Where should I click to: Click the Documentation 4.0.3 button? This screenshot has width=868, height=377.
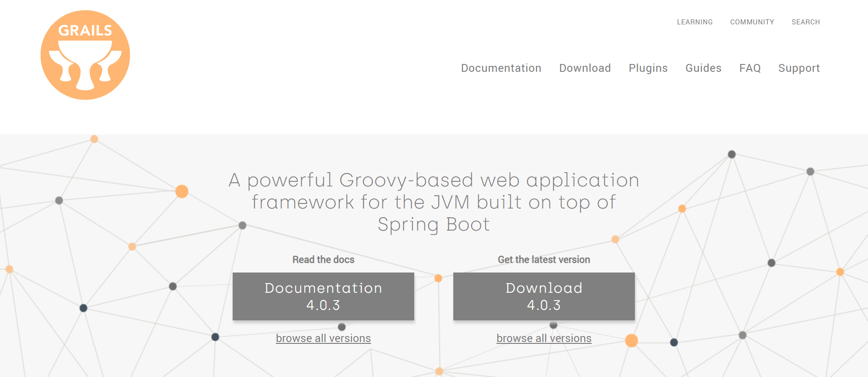tap(323, 296)
